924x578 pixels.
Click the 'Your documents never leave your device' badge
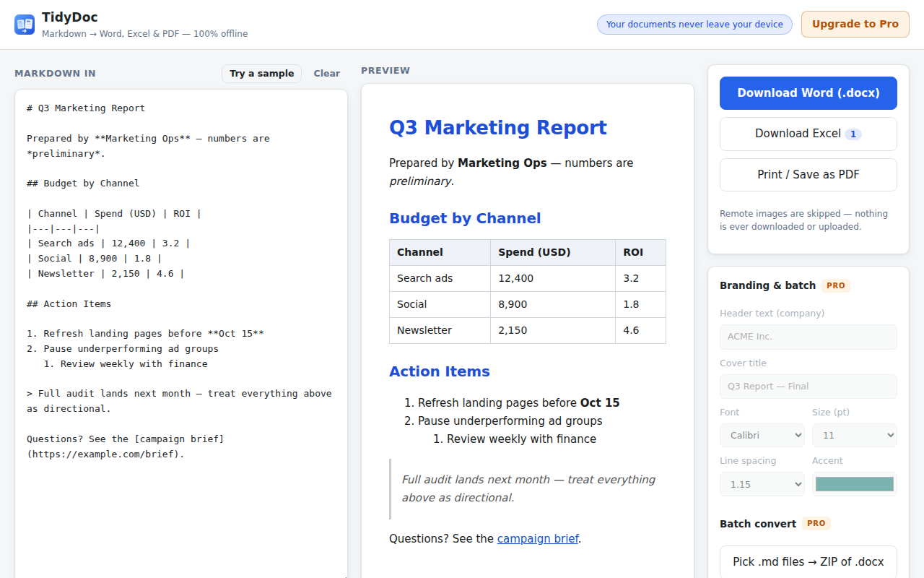tap(694, 25)
